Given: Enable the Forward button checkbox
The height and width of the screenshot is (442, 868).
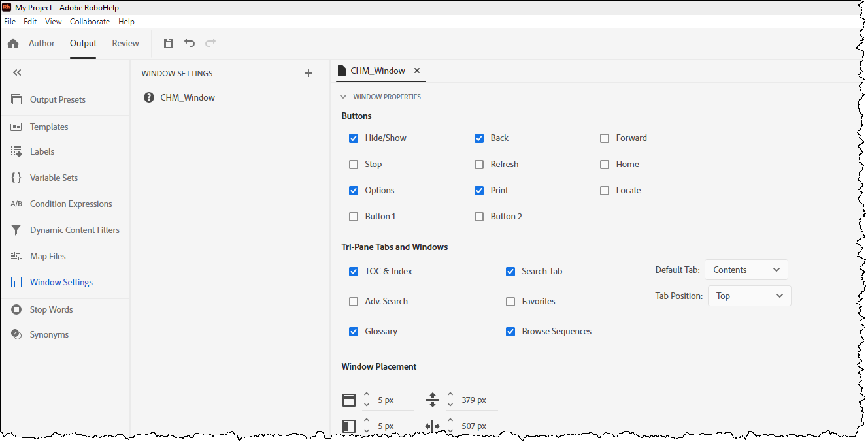Looking at the screenshot, I should 605,138.
